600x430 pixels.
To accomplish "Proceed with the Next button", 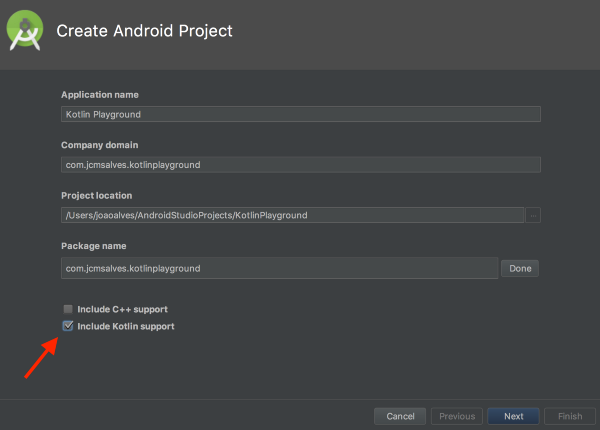I will pyautogui.click(x=514, y=416).
